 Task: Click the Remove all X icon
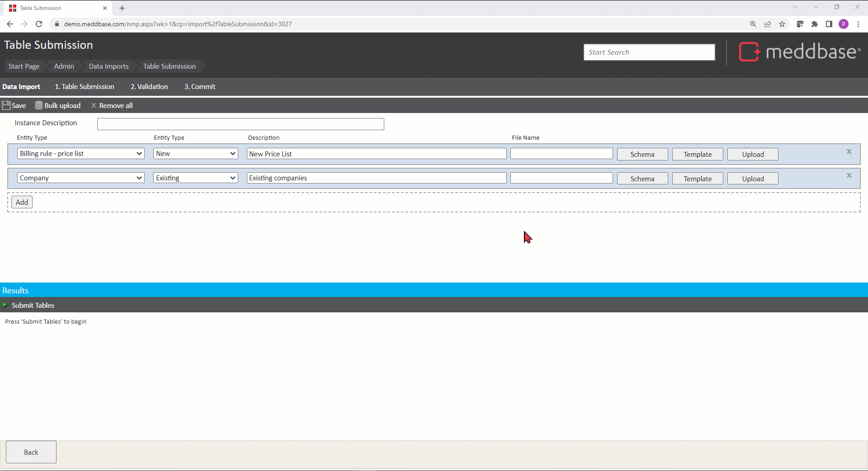point(94,105)
